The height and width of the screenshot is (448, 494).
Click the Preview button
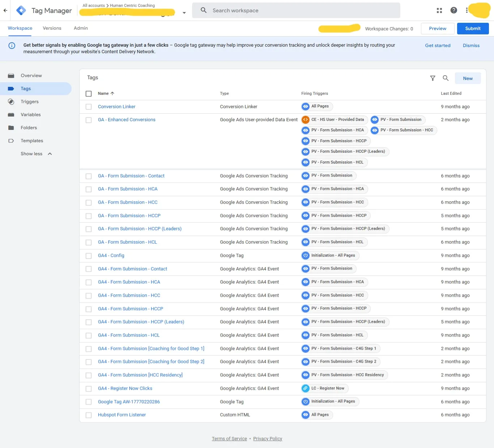(x=438, y=29)
